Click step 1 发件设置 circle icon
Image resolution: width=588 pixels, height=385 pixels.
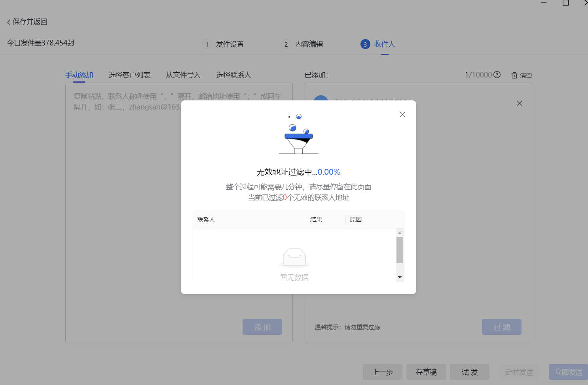207,44
